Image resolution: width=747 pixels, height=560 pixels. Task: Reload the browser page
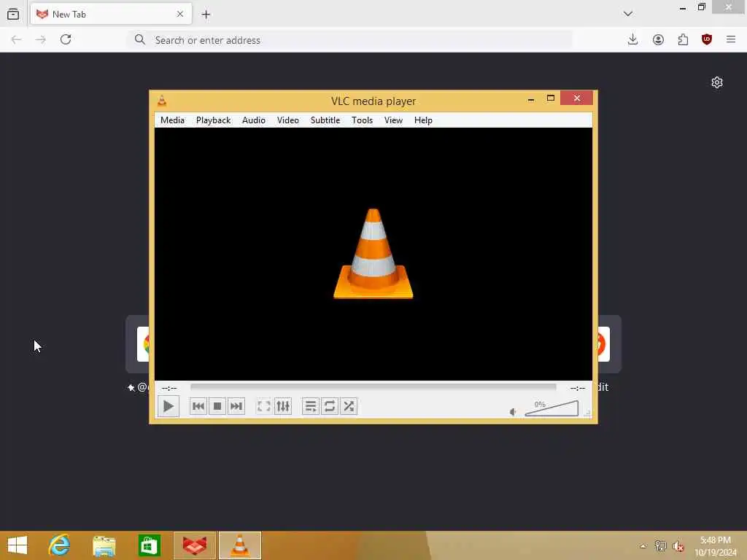[x=66, y=39]
